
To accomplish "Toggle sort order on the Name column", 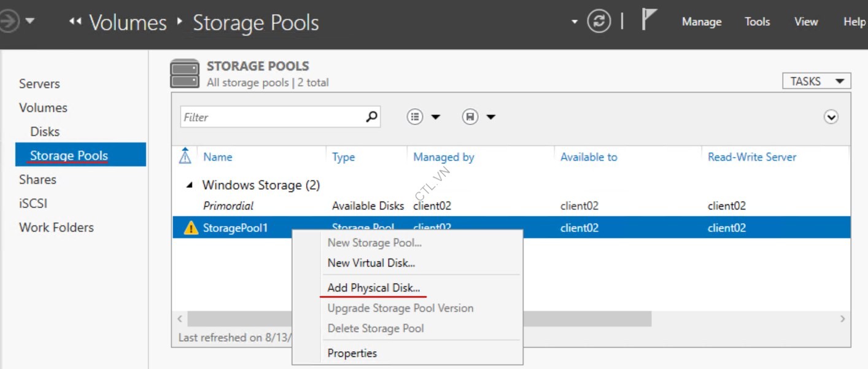I will pos(217,157).
